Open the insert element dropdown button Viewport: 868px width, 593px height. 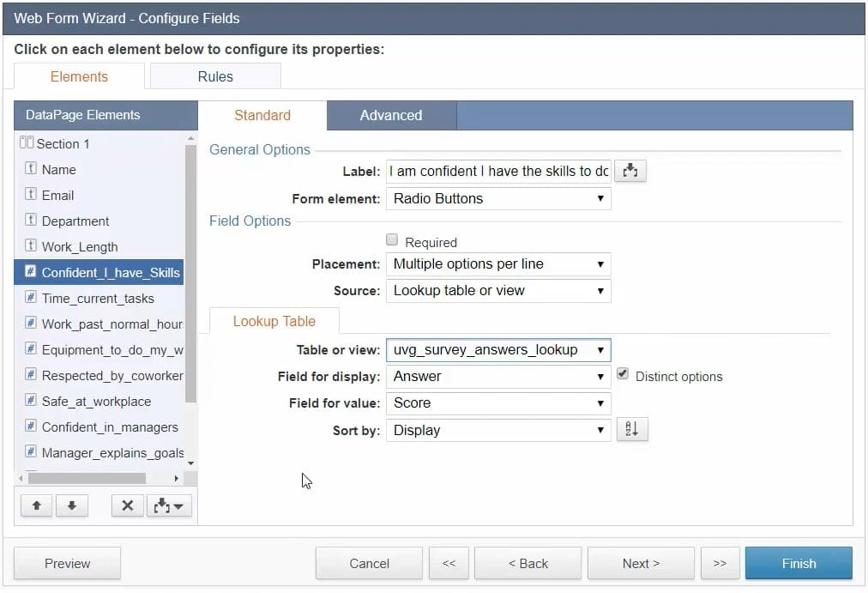(x=169, y=506)
